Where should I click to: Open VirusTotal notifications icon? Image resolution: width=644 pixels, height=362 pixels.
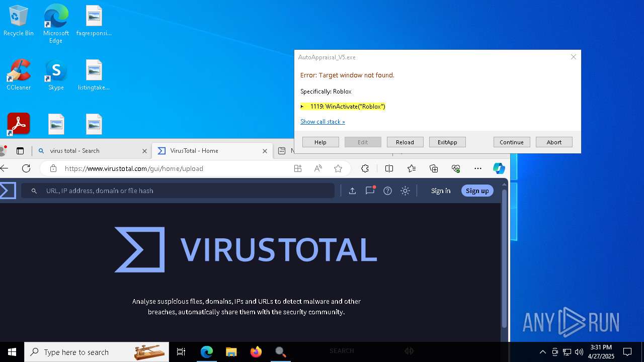pyautogui.click(x=370, y=191)
